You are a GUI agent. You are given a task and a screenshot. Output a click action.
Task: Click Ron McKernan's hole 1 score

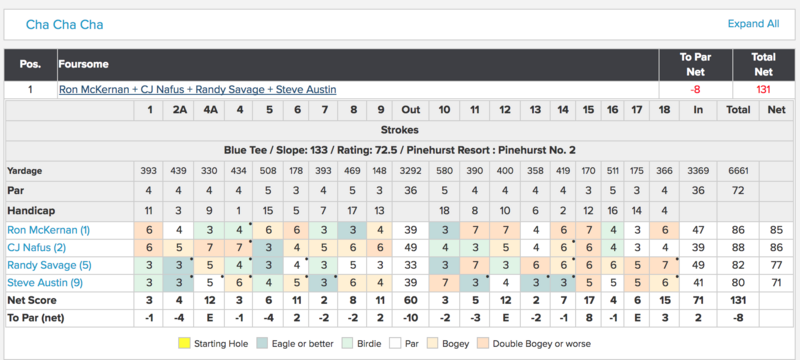(x=149, y=230)
